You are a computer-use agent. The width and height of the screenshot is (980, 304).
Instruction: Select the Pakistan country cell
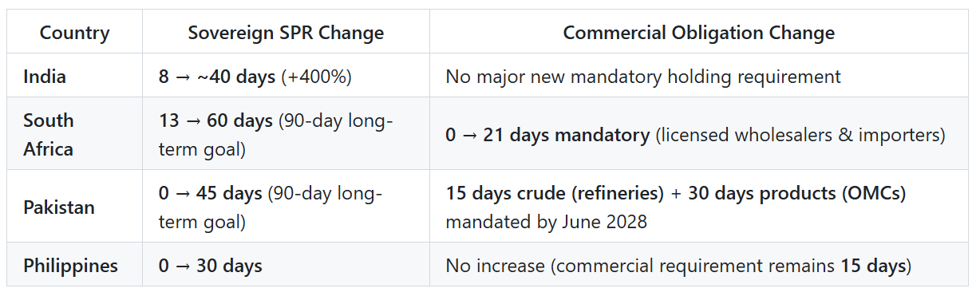(x=74, y=207)
